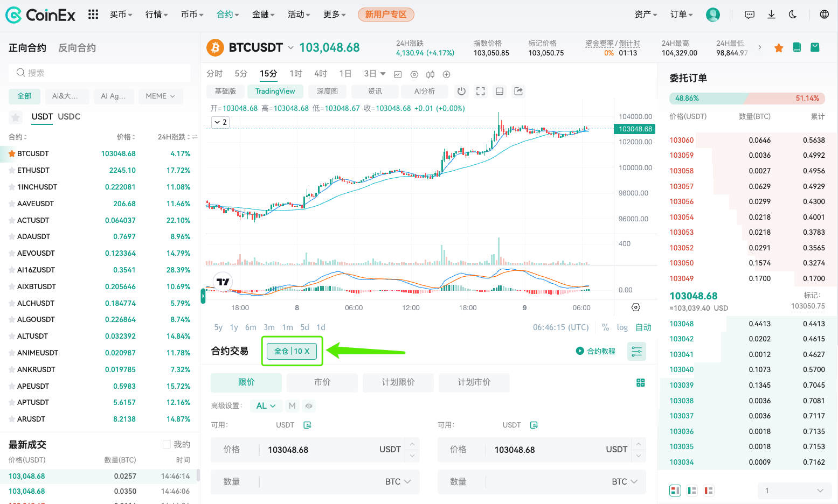
Task: Open the 合约 top menu
Action: (x=227, y=15)
